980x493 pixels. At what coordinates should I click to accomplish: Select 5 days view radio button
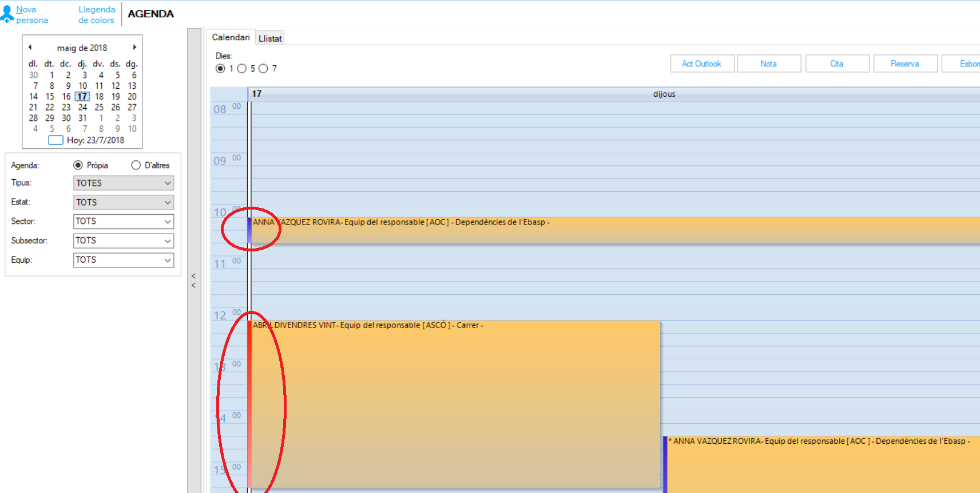pos(242,69)
